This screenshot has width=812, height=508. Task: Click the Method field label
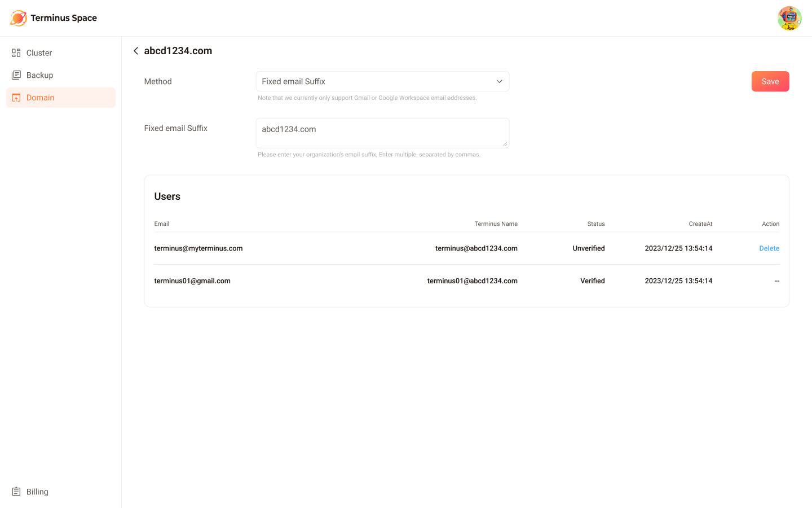158,81
